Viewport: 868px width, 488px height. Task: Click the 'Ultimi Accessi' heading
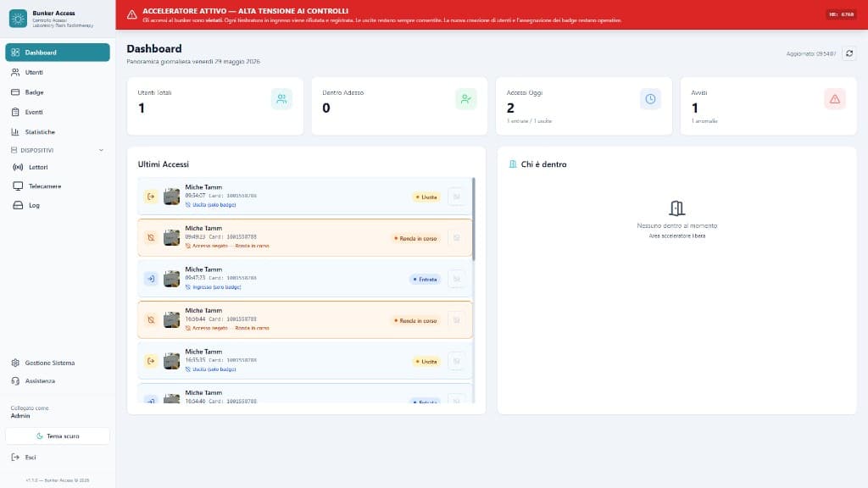pos(164,164)
